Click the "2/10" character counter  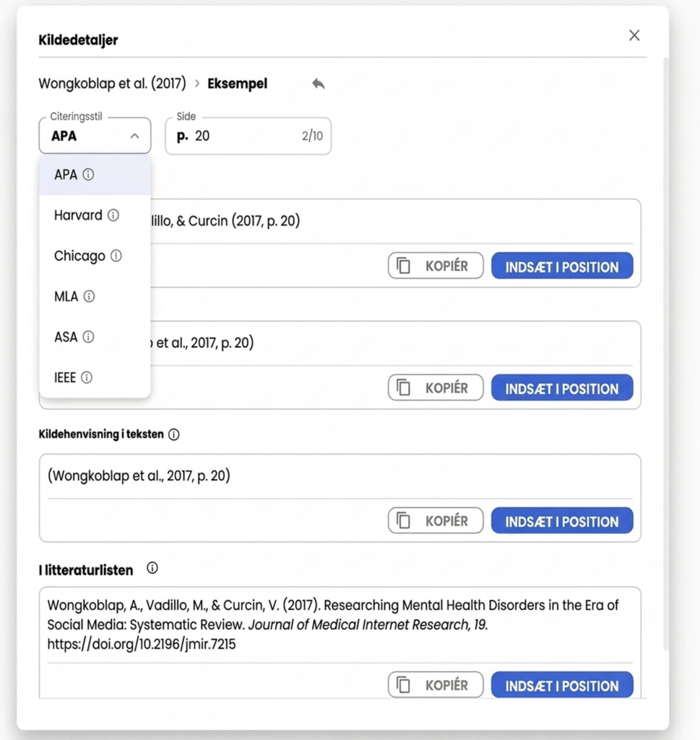pos(312,136)
